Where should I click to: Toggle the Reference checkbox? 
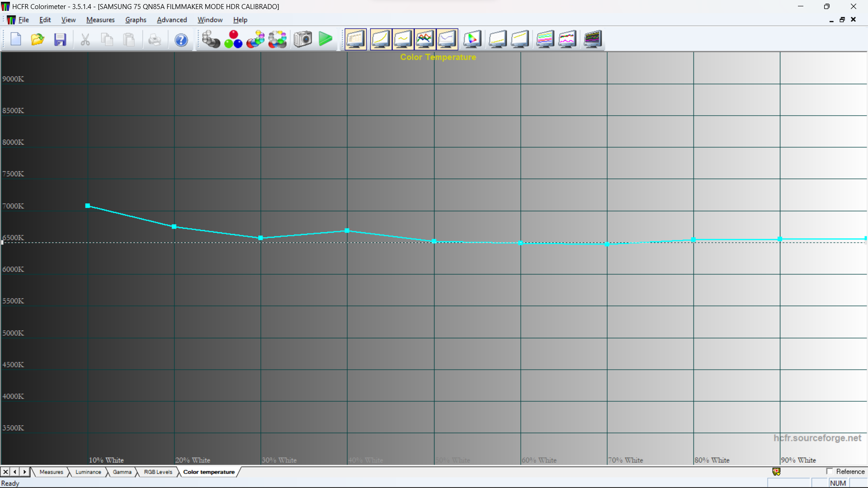(830, 471)
